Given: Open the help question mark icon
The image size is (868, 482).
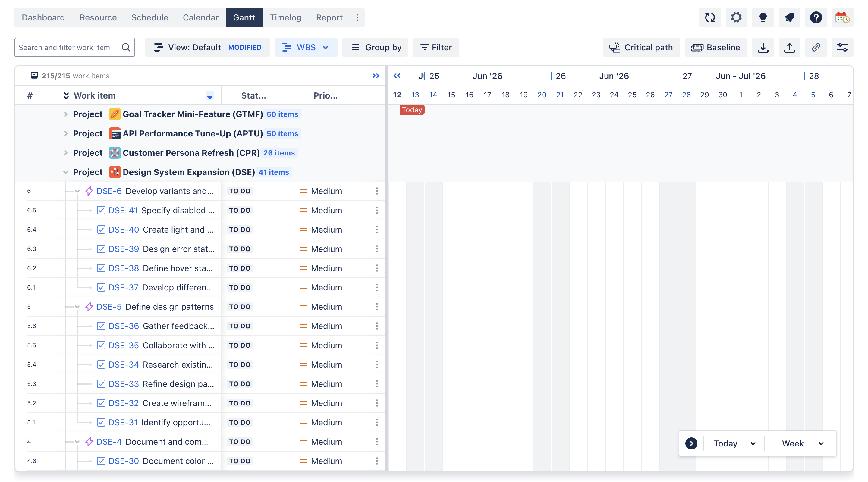Looking at the screenshot, I should click(x=816, y=17).
